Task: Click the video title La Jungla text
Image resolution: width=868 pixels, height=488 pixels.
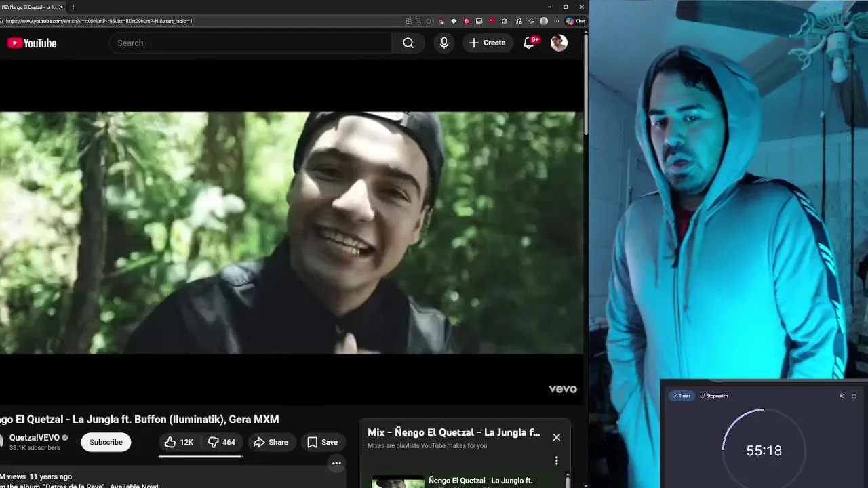Action: point(140,419)
